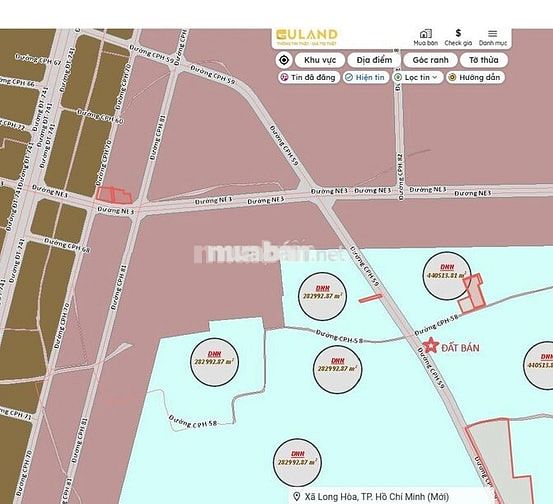Select the Địa điểm tab

374,60
